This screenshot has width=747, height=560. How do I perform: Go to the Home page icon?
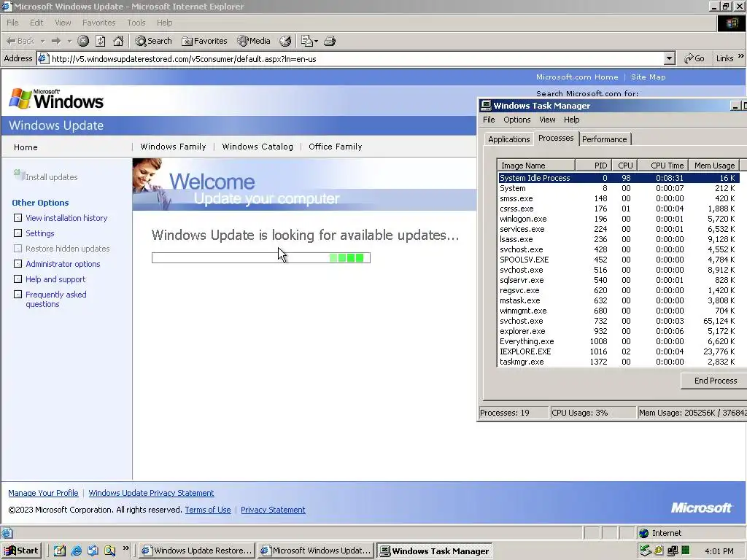118,41
